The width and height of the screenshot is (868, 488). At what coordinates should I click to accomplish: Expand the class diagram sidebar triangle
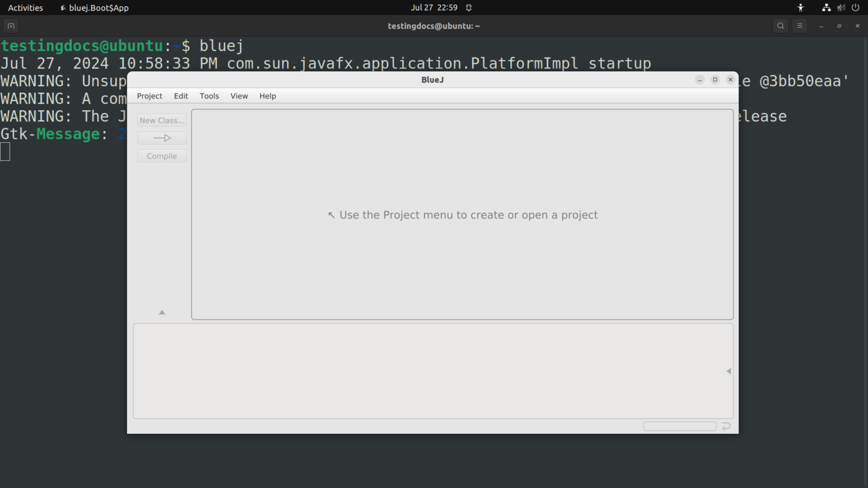click(162, 312)
